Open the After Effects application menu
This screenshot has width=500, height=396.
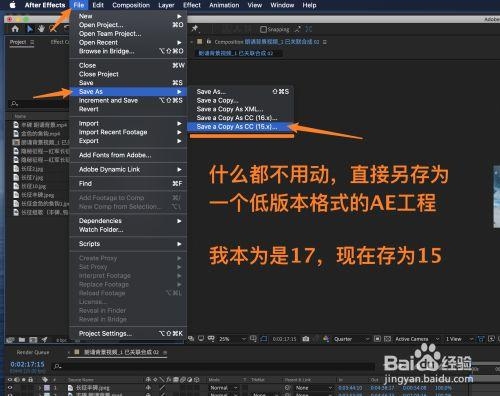[x=45, y=5]
